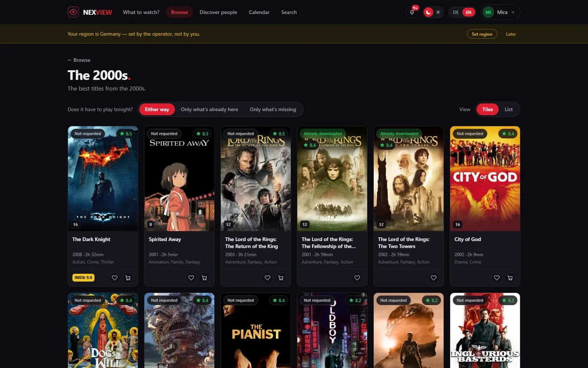Click Animation, Family, Fantasy genre text
The height and width of the screenshot is (368, 588).
tap(174, 262)
